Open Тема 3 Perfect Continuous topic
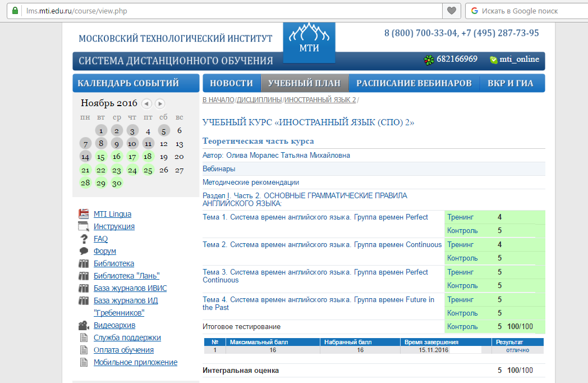588x383 pixels. [x=315, y=276]
